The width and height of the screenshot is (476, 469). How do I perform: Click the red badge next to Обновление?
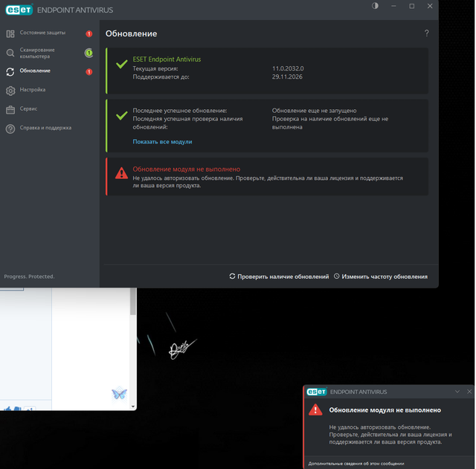(x=89, y=72)
